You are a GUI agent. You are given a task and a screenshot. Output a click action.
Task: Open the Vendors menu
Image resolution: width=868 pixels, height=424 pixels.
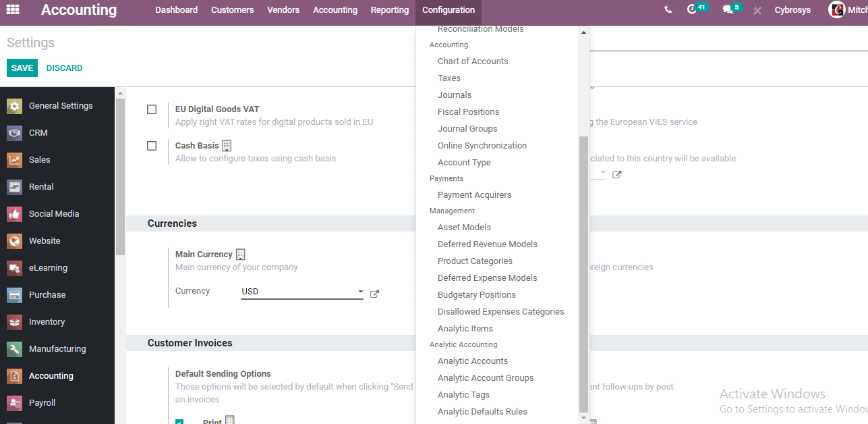click(283, 10)
